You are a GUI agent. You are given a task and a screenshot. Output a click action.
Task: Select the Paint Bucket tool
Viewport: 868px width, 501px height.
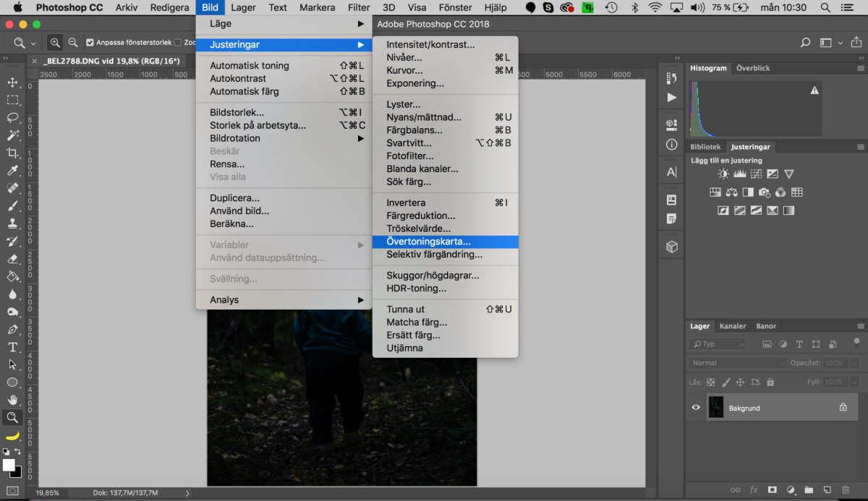coord(13,276)
